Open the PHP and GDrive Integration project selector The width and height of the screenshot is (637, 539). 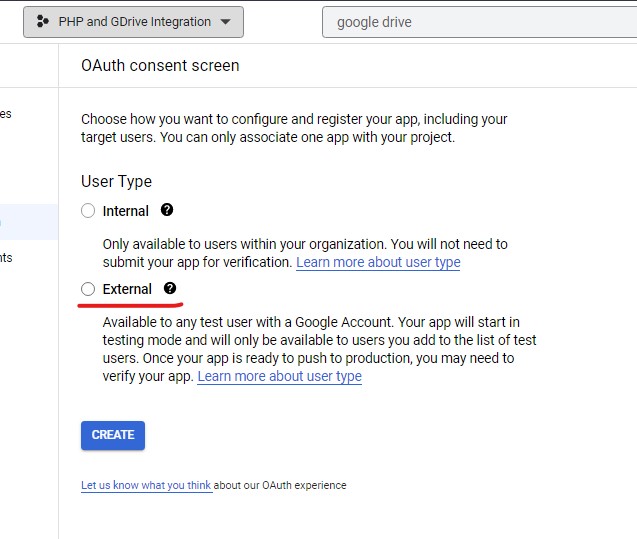(x=133, y=22)
